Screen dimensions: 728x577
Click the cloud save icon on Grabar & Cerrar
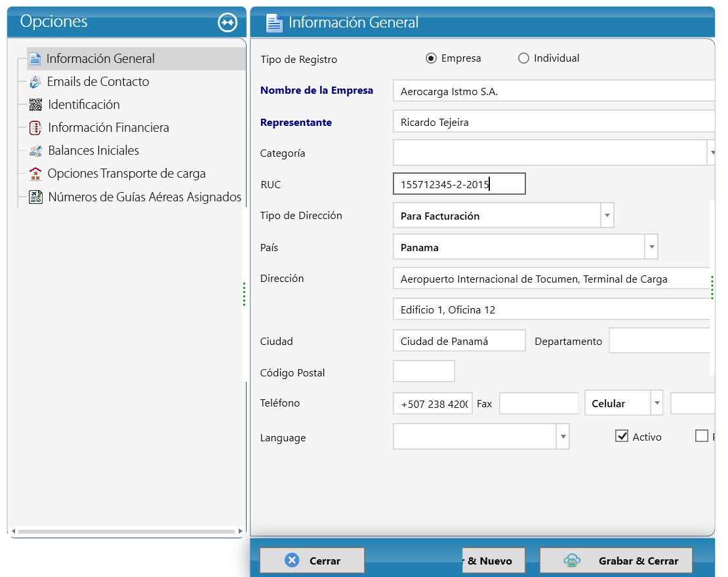572,561
